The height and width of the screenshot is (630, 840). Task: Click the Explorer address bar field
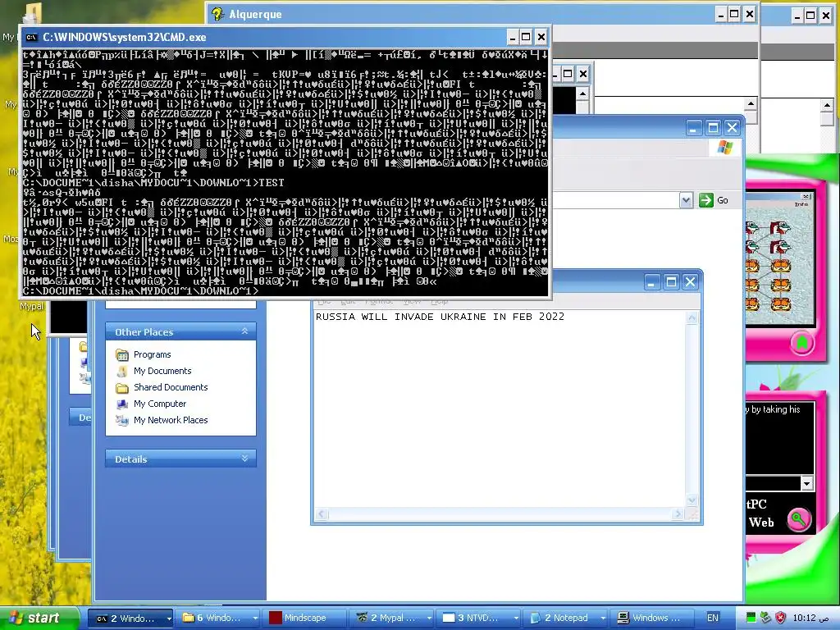616,200
